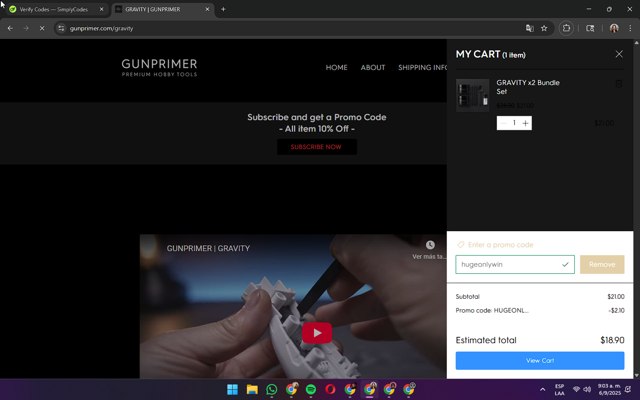Switch the ESP LAA keyboard language
Viewport: 640px width, 400px height.
click(559, 389)
